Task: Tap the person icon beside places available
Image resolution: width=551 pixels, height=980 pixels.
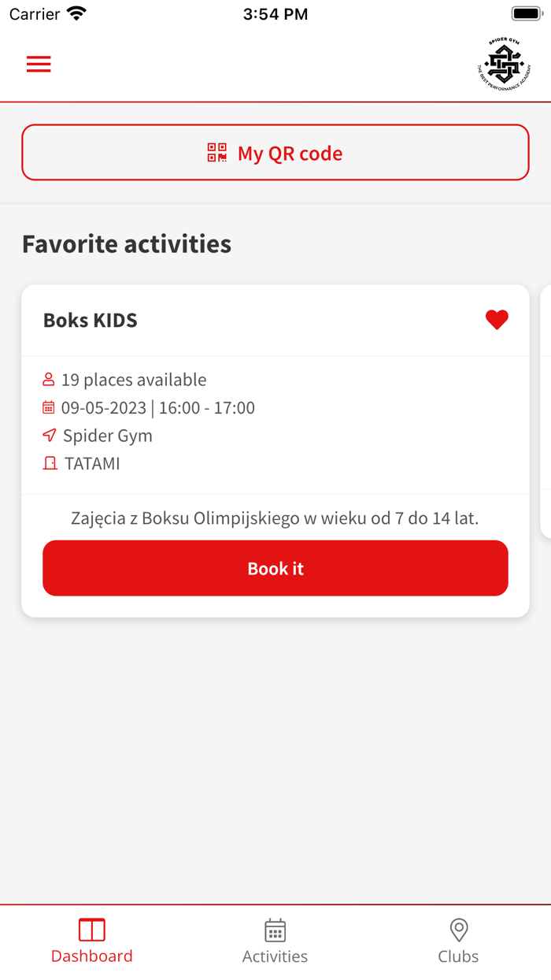Action: point(49,380)
